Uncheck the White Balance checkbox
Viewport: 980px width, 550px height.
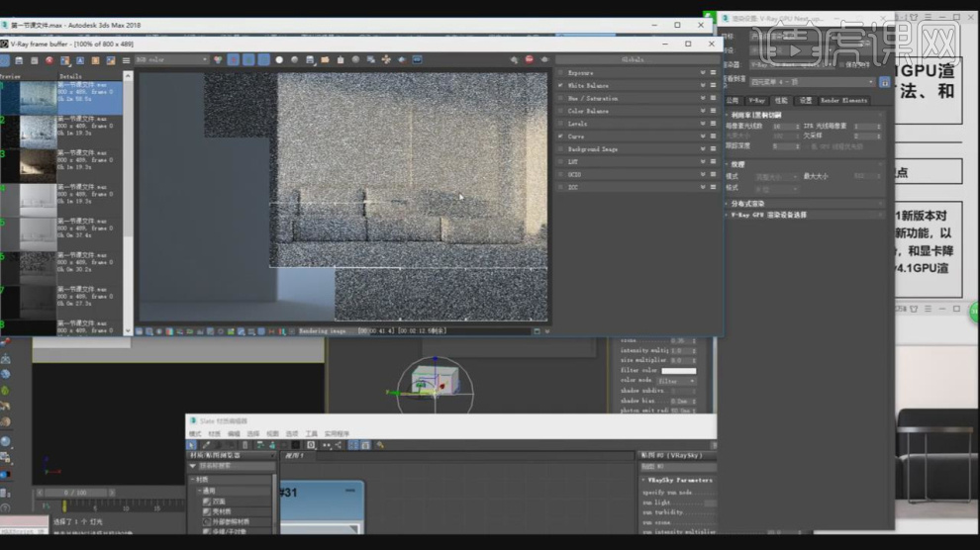560,85
